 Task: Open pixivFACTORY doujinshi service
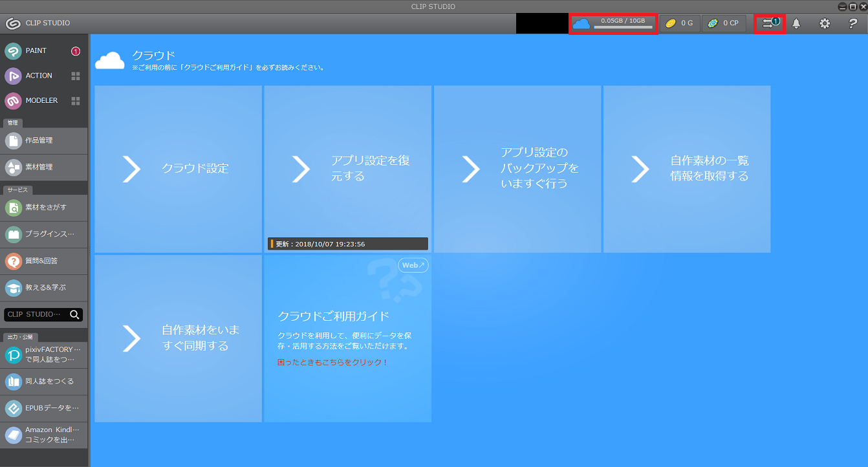coord(44,355)
